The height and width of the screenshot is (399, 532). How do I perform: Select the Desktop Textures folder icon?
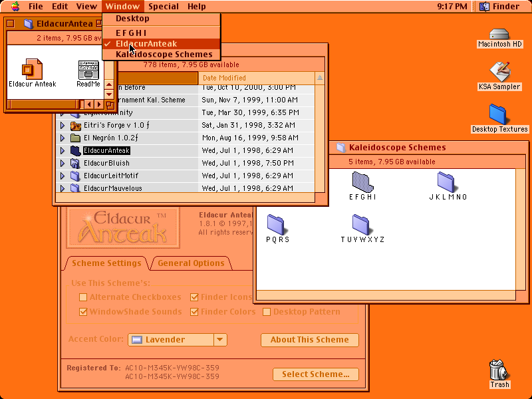click(x=497, y=114)
